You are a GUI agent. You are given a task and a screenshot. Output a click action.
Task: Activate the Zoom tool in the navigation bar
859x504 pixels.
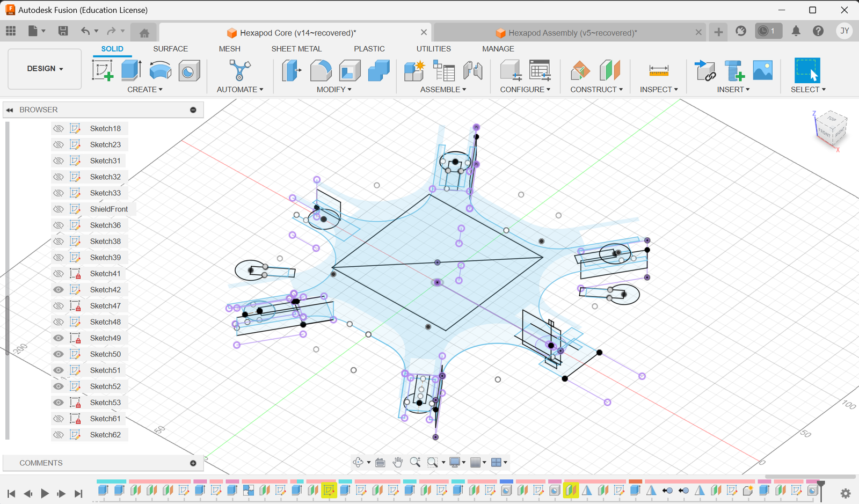coord(415,462)
